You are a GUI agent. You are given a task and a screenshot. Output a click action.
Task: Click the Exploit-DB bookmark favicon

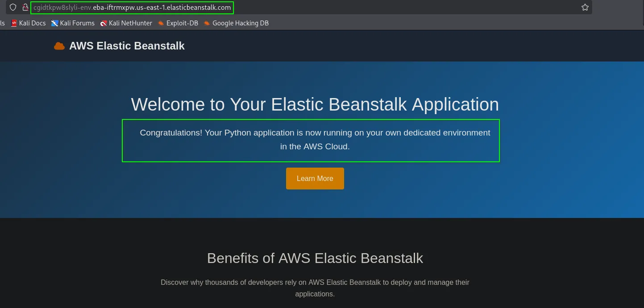click(x=161, y=23)
